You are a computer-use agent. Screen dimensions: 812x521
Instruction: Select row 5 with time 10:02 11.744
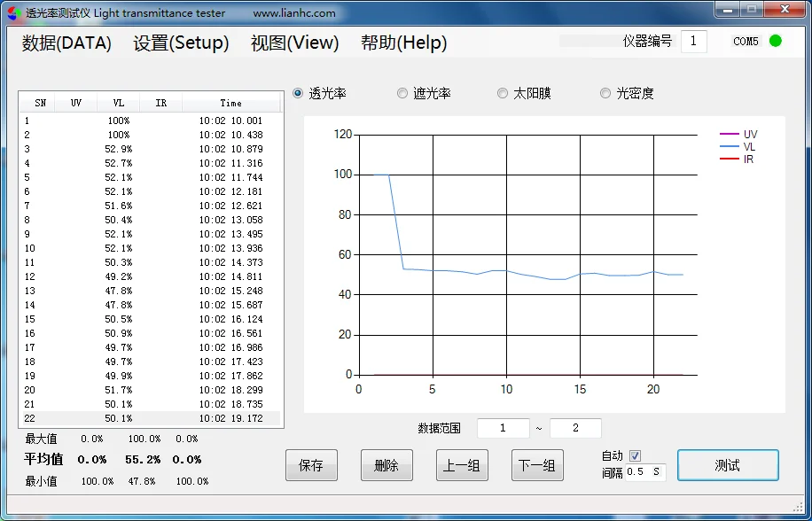(x=150, y=177)
